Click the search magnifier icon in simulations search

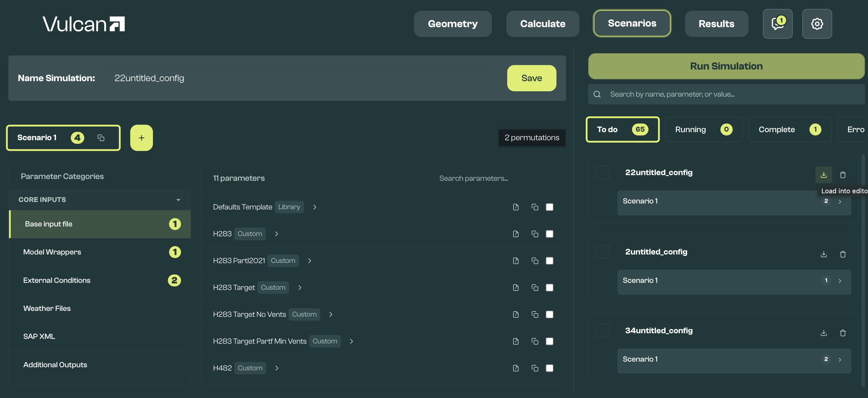(x=597, y=94)
